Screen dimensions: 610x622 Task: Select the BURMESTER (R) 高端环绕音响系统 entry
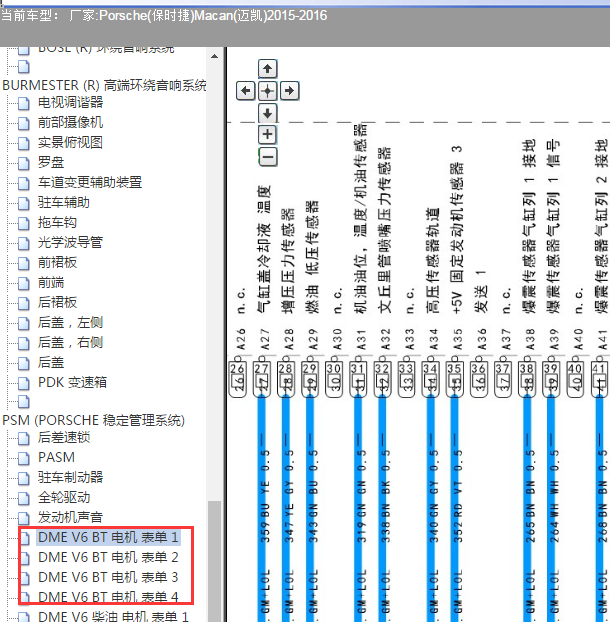click(104, 85)
